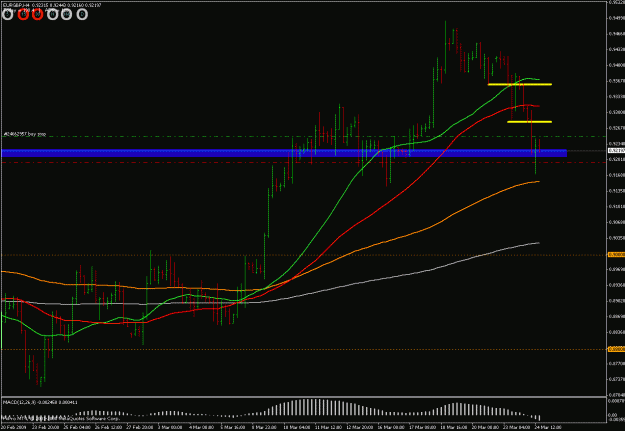Select the lower yellow horizontal line

[529, 122]
